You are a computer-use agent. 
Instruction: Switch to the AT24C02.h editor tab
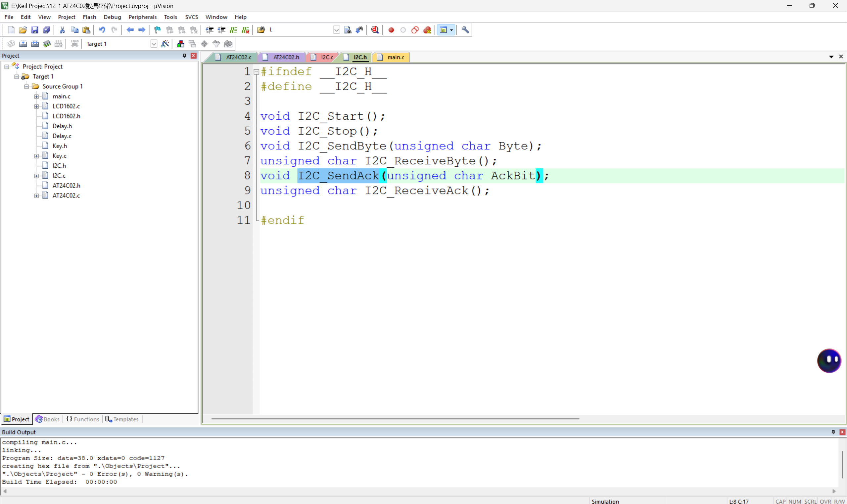[286, 57]
